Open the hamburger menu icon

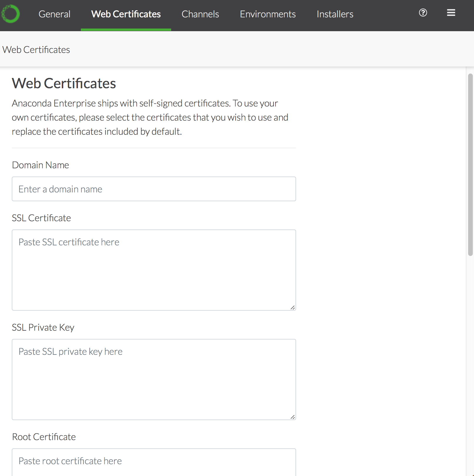pyautogui.click(x=451, y=13)
